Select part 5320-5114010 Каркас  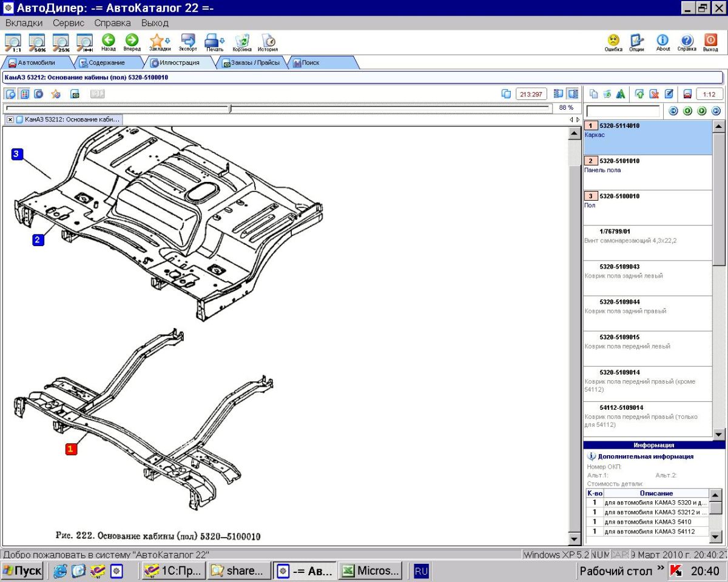click(x=647, y=138)
